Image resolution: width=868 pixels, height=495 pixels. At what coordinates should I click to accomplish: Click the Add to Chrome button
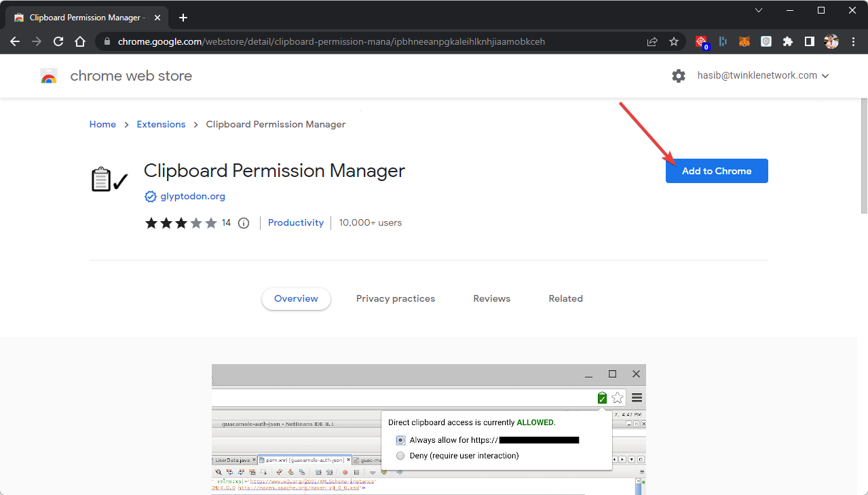tap(717, 171)
